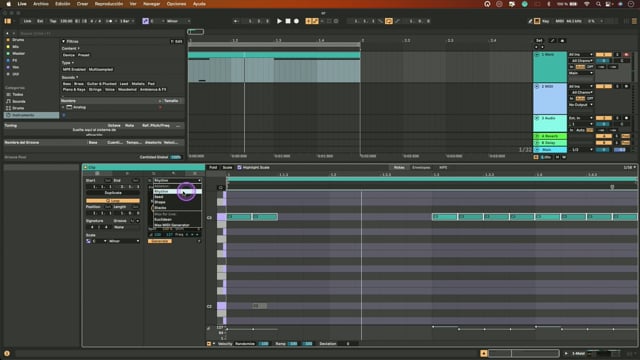This screenshot has height=360, width=640.
Task: Switch to the MPE tab
Action: point(443,167)
